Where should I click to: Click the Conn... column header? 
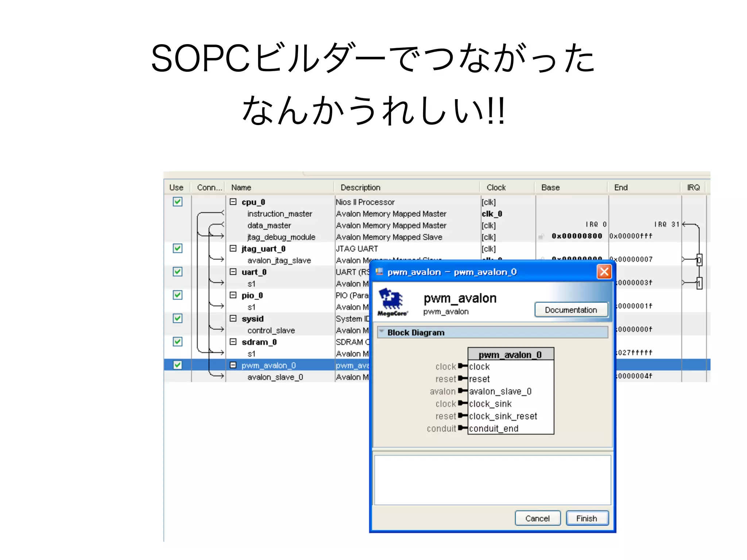209,187
